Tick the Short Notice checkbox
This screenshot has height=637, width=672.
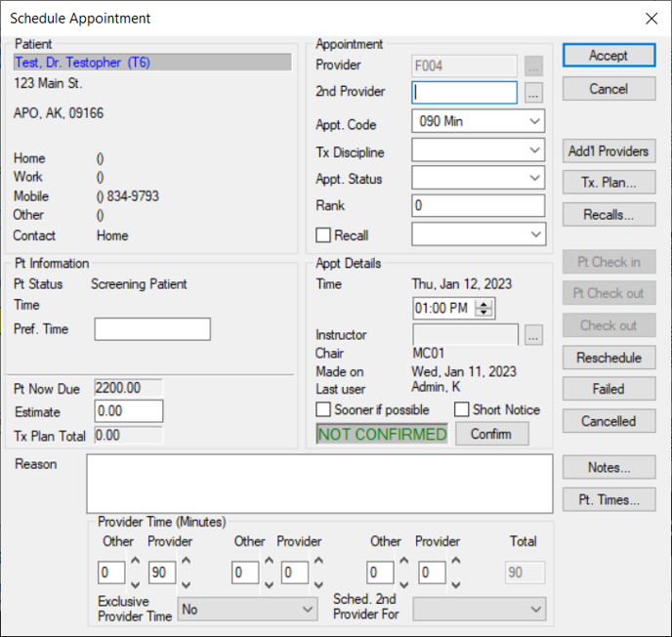pyautogui.click(x=462, y=409)
